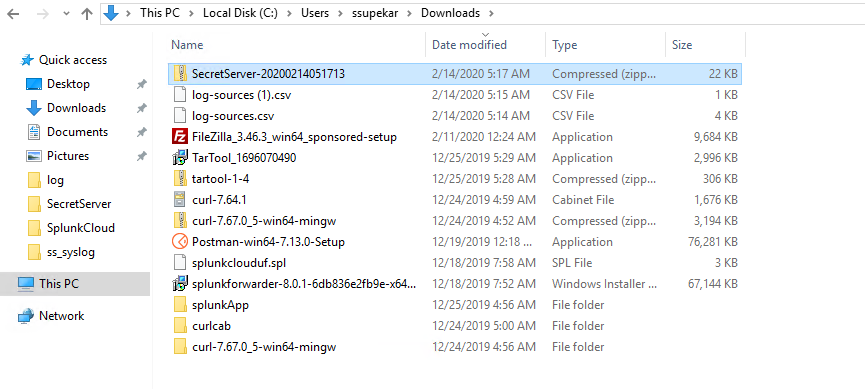This screenshot has height=389, width=865.
Task: Open Desktop in Quick access
Action: pos(68,84)
